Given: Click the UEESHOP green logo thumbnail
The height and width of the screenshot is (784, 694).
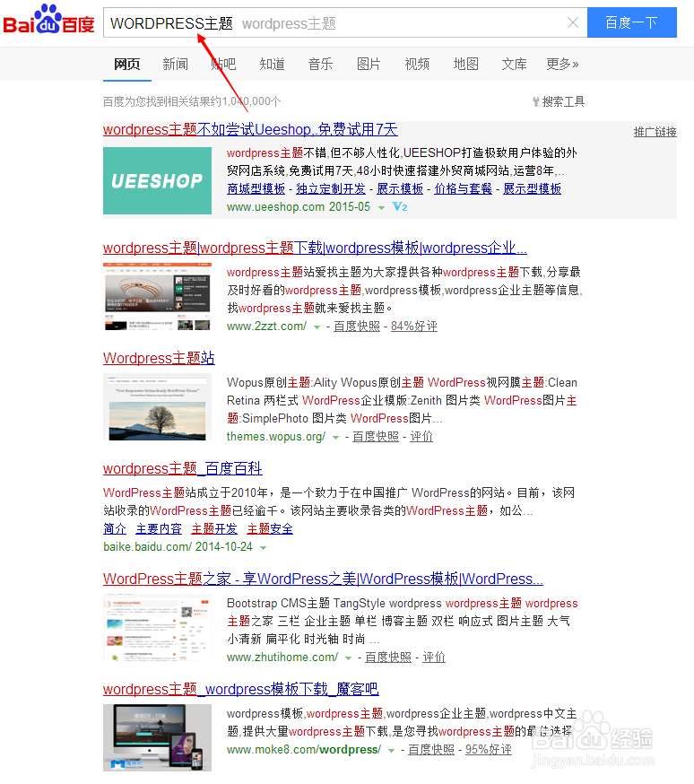Looking at the screenshot, I should 158,180.
